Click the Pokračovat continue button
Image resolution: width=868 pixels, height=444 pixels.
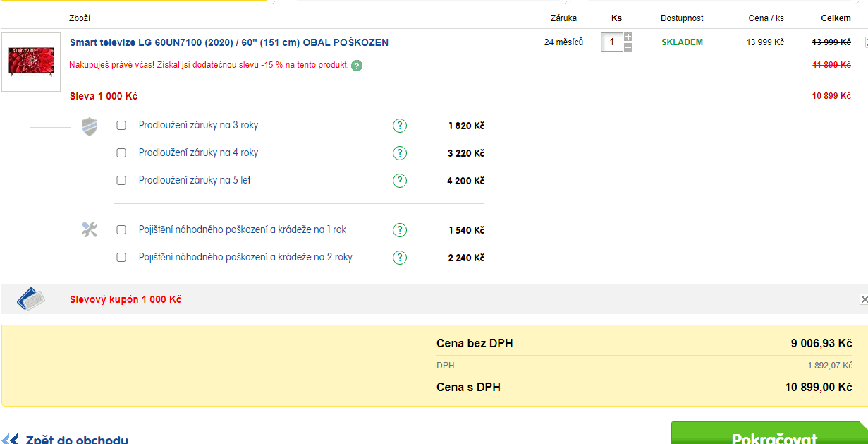769,433
